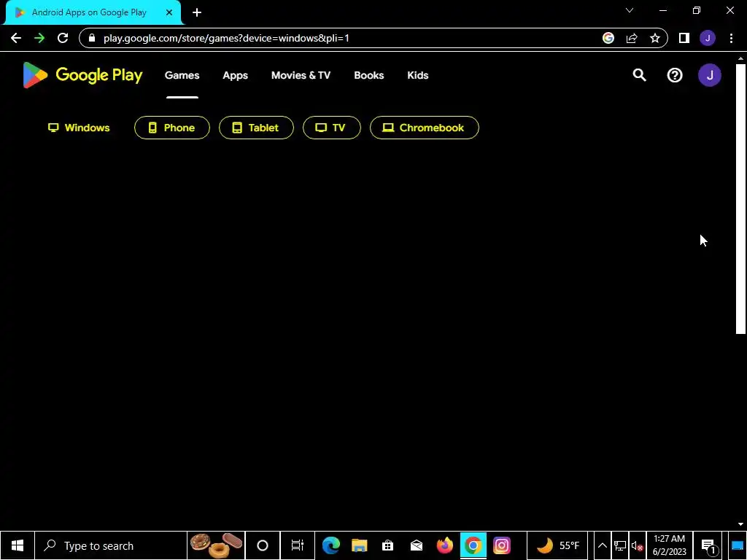Open Cortana circle icon on taskbar
The image size is (747, 560).
pos(262,545)
